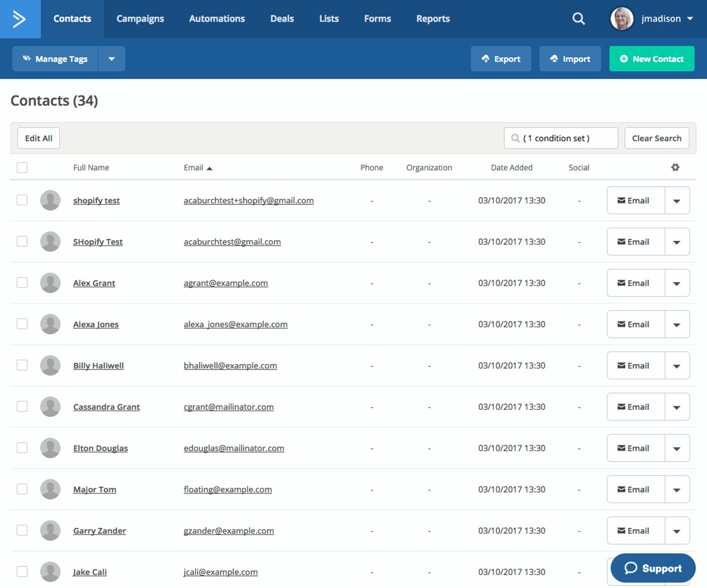Click the Clear Search button

click(657, 138)
